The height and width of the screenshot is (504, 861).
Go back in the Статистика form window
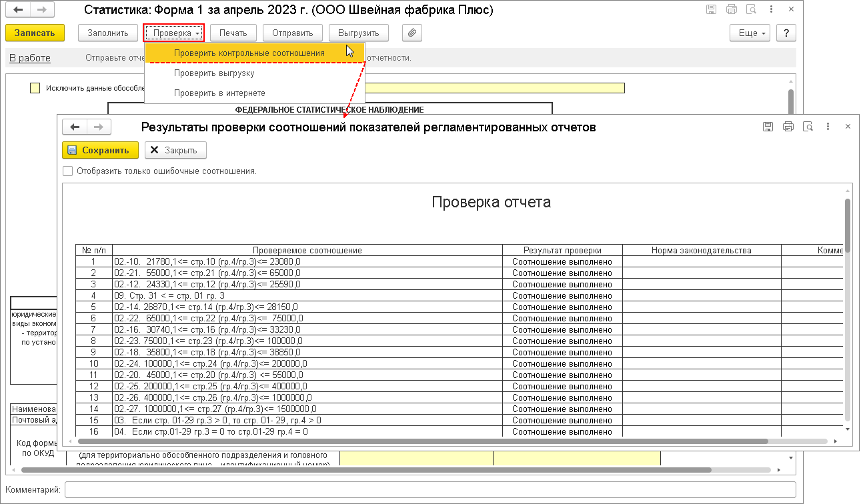coord(17,11)
